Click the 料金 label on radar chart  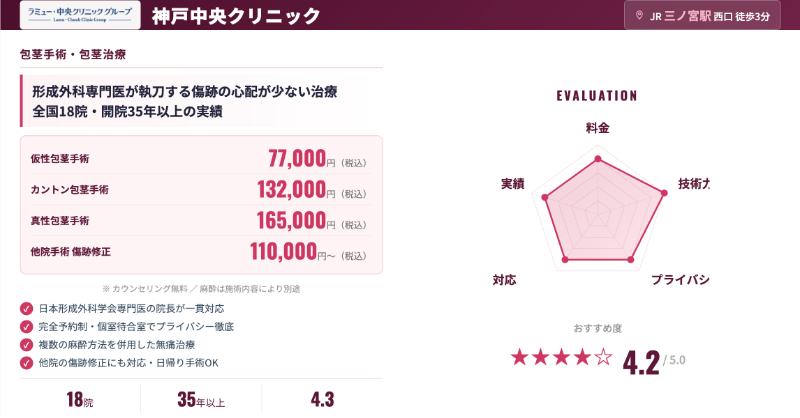(x=597, y=129)
